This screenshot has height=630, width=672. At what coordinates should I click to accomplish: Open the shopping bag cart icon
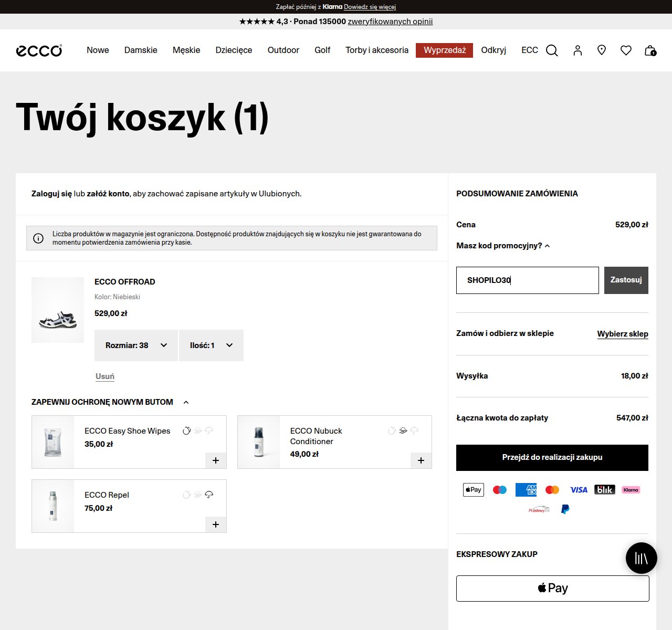(x=650, y=50)
